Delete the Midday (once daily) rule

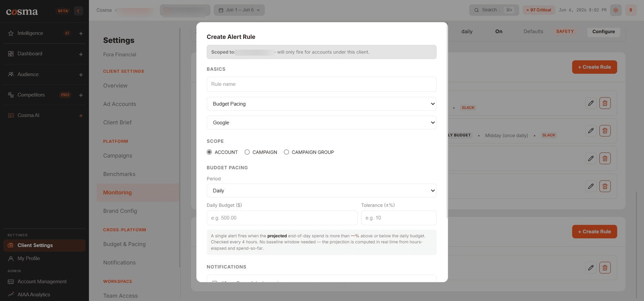tap(605, 131)
